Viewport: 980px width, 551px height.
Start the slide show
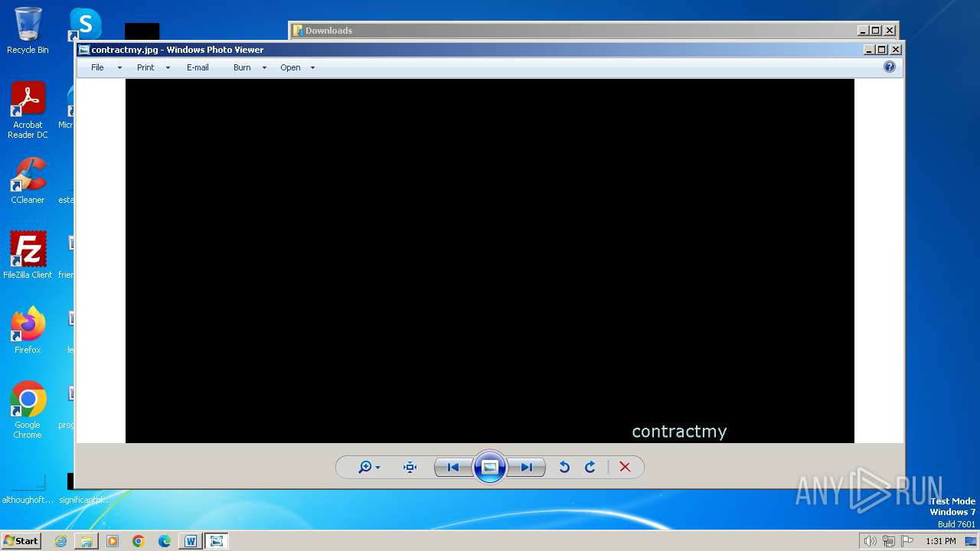click(x=490, y=467)
